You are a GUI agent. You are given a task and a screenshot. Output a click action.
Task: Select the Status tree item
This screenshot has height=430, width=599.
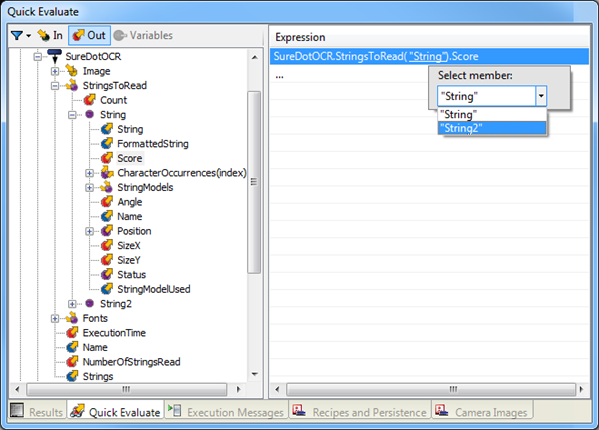pyautogui.click(x=131, y=275)
